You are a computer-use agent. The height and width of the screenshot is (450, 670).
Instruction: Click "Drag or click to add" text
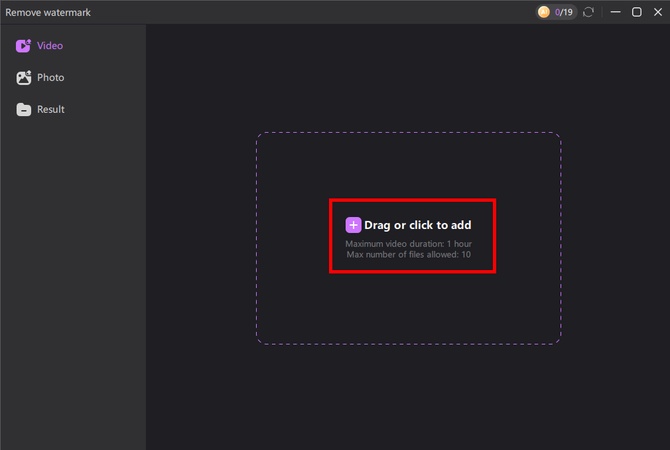click(417, 226)
